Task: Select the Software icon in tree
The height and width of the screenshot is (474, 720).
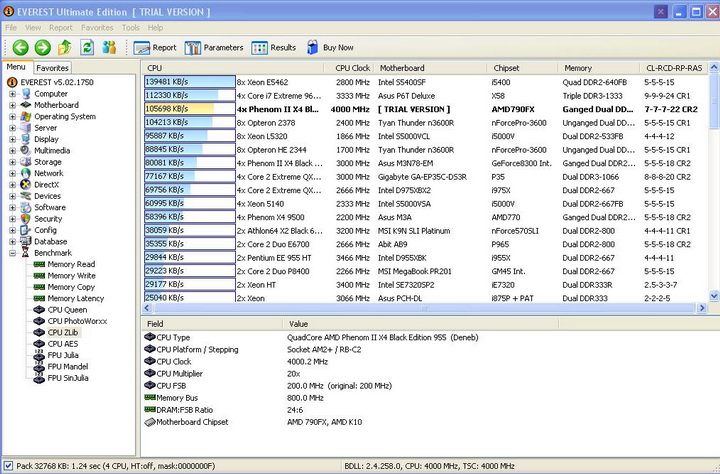Action: coord(26,208)
